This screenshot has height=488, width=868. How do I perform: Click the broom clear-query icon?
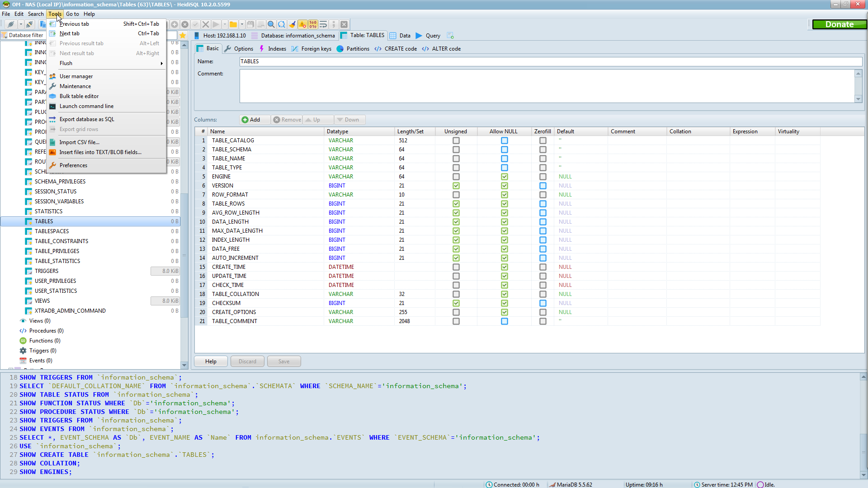pos(292,24)
